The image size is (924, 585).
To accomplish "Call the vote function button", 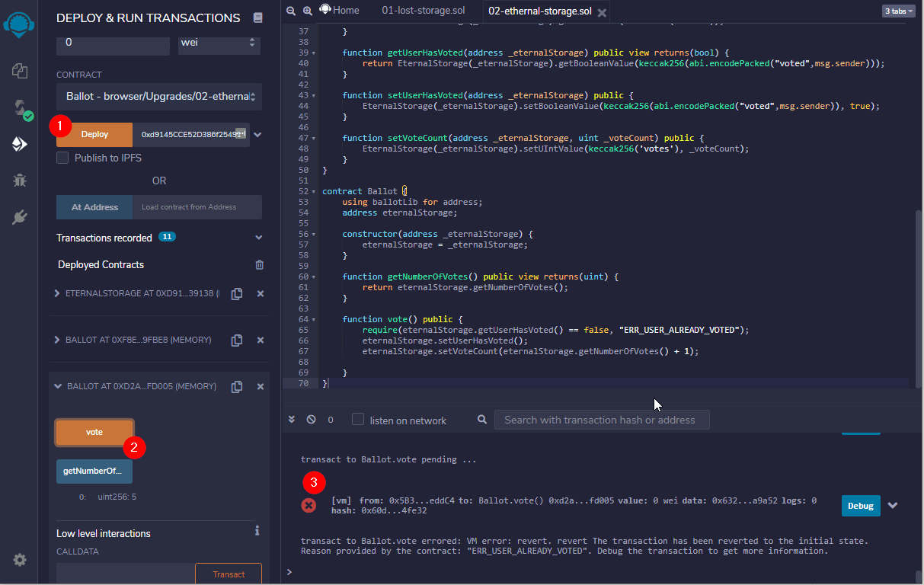I will click(94, 432).
